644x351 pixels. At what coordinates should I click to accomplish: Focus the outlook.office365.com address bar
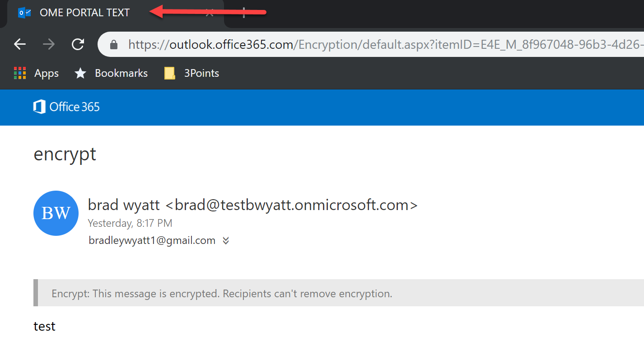point(371,44)
